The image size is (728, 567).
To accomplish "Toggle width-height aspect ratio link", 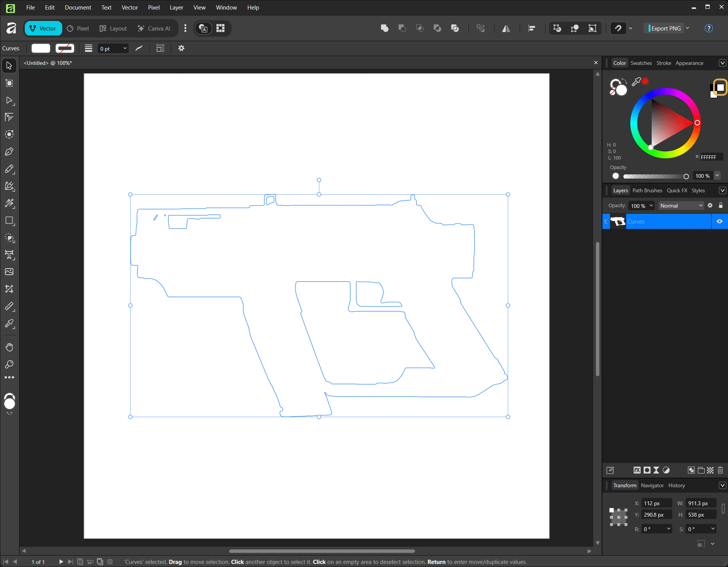I will coord(723,509).
